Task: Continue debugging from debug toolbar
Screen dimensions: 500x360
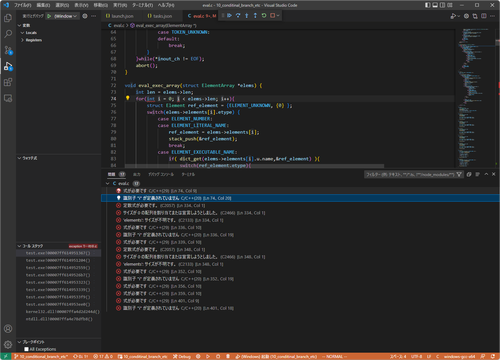Action: tap(229, 16)
